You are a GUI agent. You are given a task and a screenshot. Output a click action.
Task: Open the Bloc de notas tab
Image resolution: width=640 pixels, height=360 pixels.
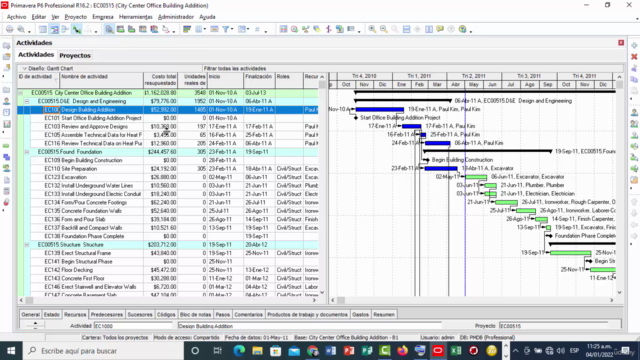tap(196, 315)
